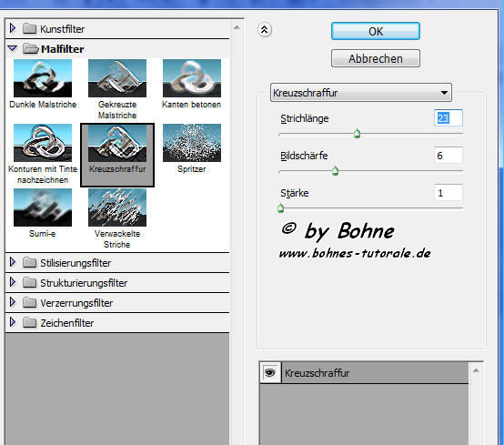The image size is (504, 445).
Task: Expand the Stilisierungsfilter folder
Action: pos(13,262)
